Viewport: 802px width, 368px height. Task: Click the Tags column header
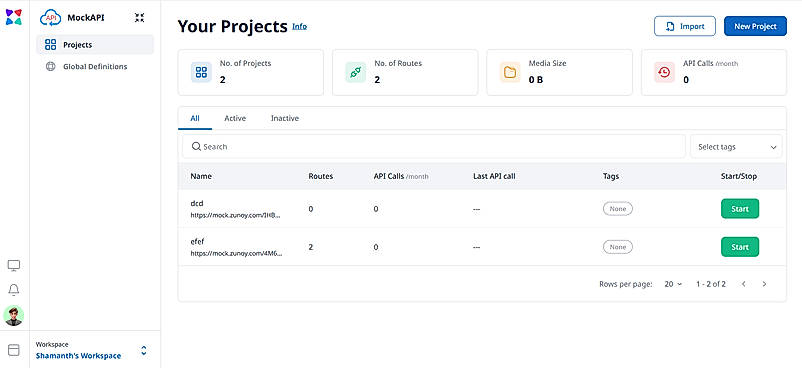611,176
